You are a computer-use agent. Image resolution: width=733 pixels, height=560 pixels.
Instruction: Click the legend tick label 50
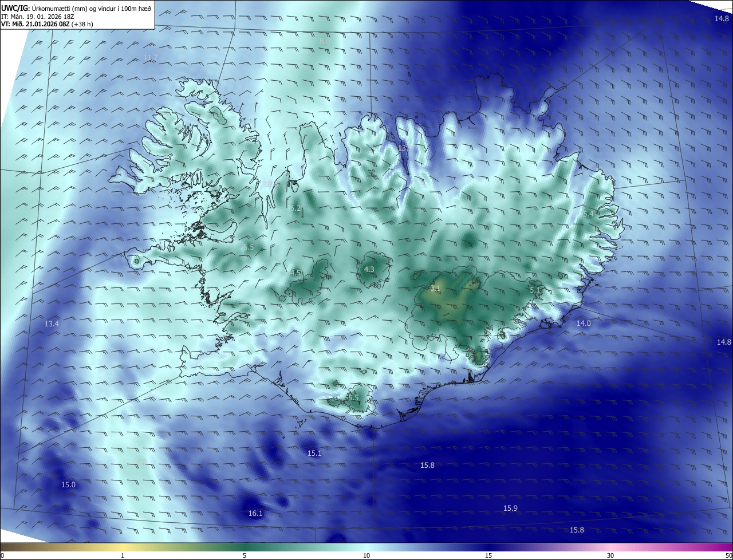[728, 555]
